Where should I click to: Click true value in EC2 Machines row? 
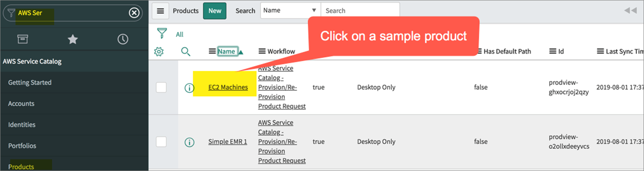click(x=318, y=87)
